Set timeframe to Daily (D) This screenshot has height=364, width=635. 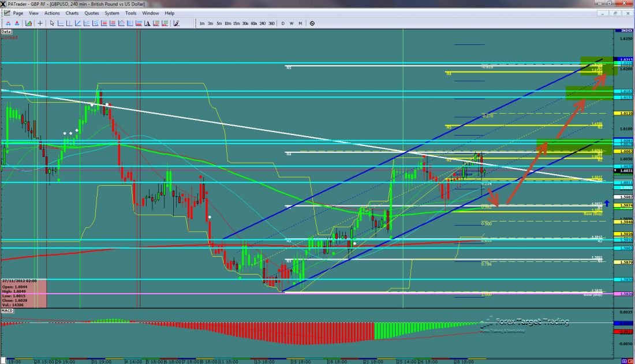[x=283, y=23]
